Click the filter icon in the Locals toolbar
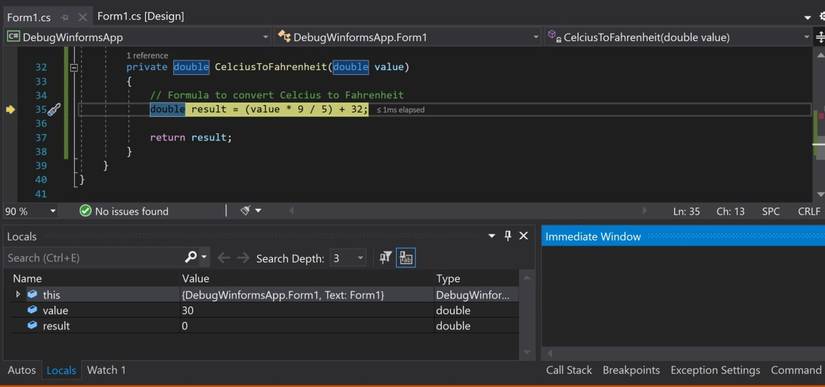Screen dimensions: 825x387 pos(386,257)
